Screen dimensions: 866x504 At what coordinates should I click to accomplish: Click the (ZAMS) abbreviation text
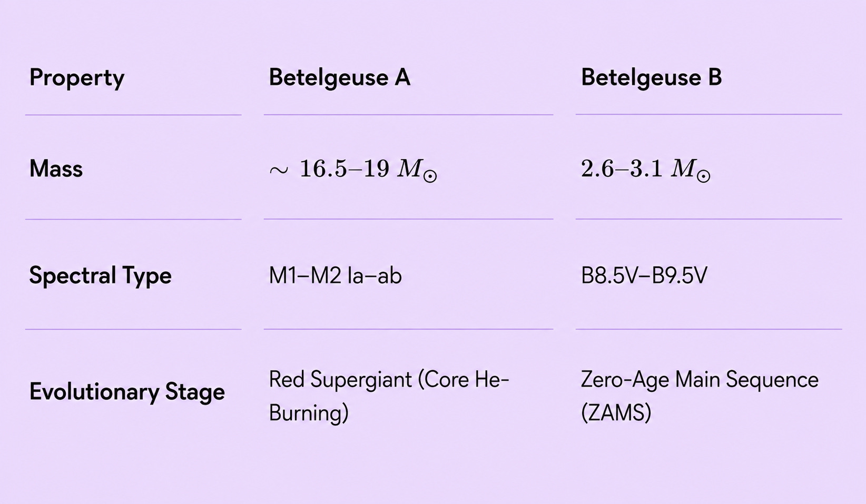point(616,413)
